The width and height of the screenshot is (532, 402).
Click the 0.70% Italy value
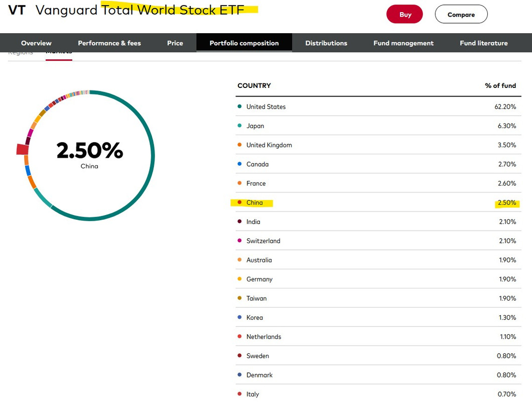point(506,394)
